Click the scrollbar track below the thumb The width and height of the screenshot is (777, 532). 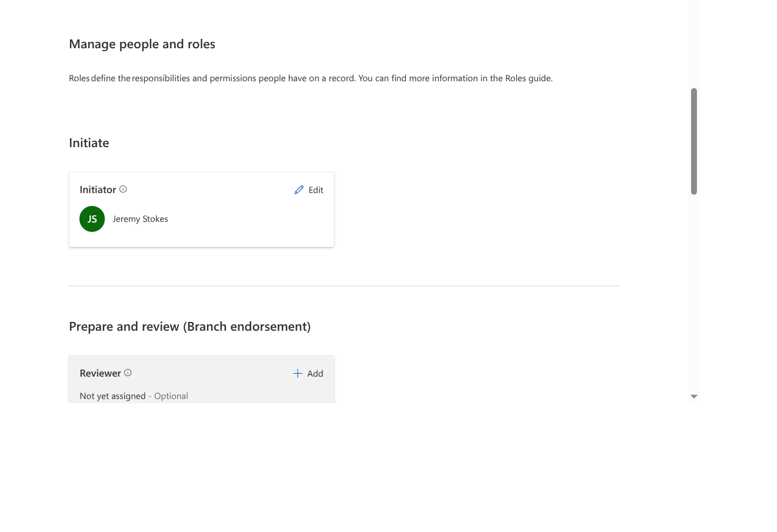pyautogui.click(x=694, y=294)
